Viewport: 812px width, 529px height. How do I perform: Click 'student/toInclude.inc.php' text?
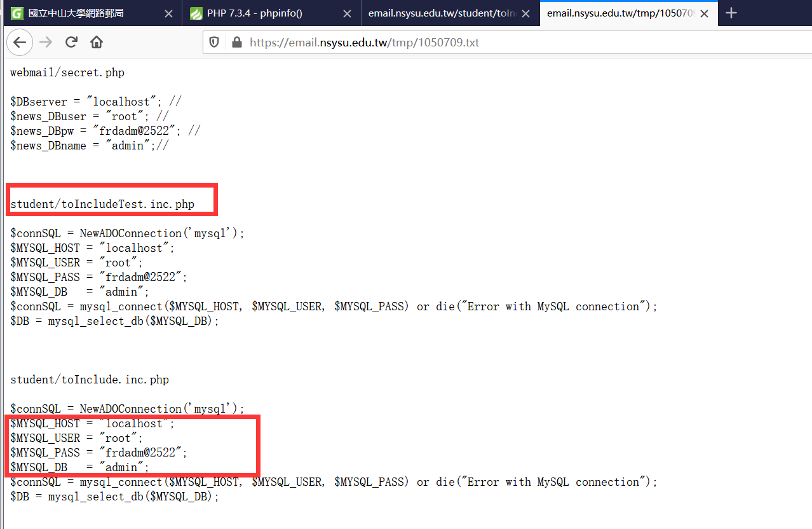[x=90, y=380]
